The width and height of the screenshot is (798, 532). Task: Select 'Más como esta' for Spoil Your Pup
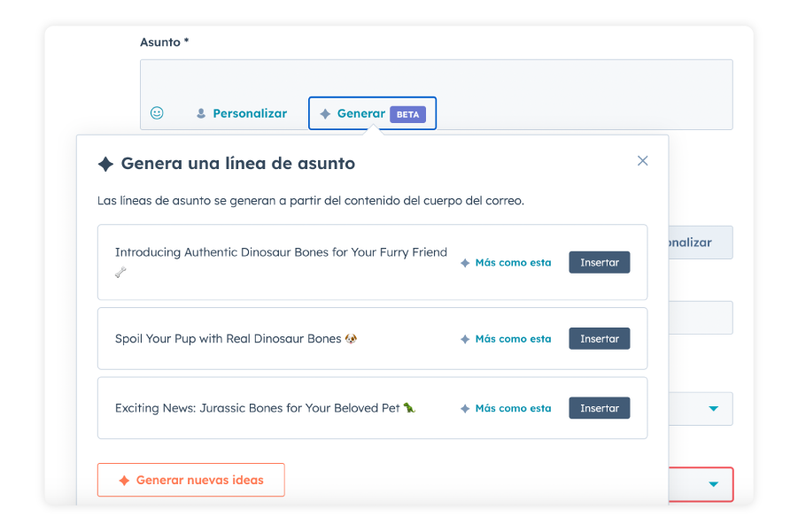click(506, 339)
